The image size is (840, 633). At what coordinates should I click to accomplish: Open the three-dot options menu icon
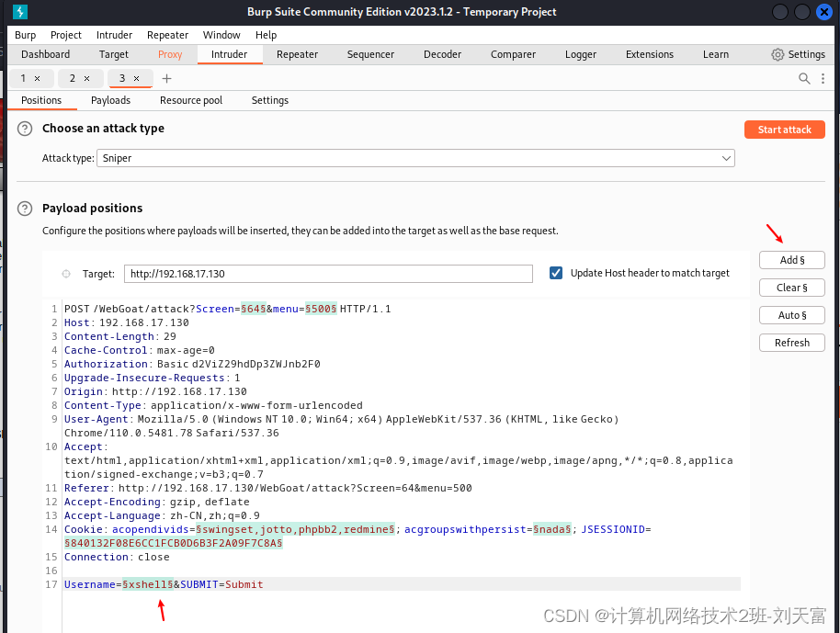pos(823,78)
